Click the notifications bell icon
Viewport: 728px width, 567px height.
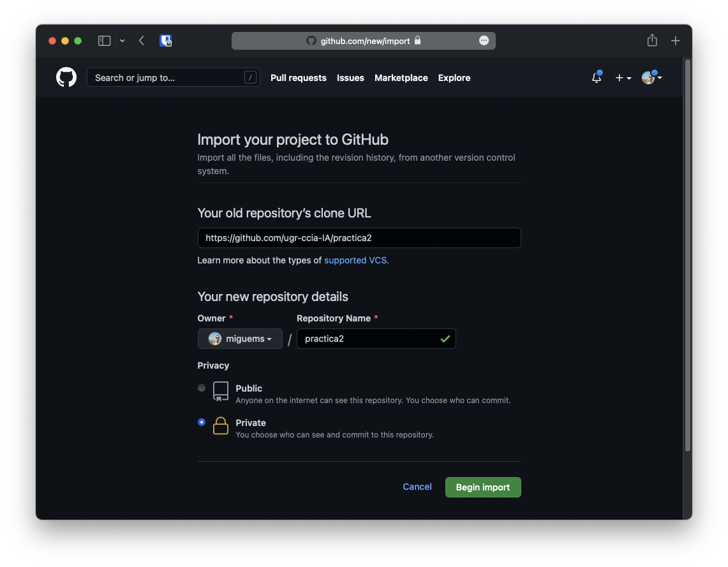597,77
